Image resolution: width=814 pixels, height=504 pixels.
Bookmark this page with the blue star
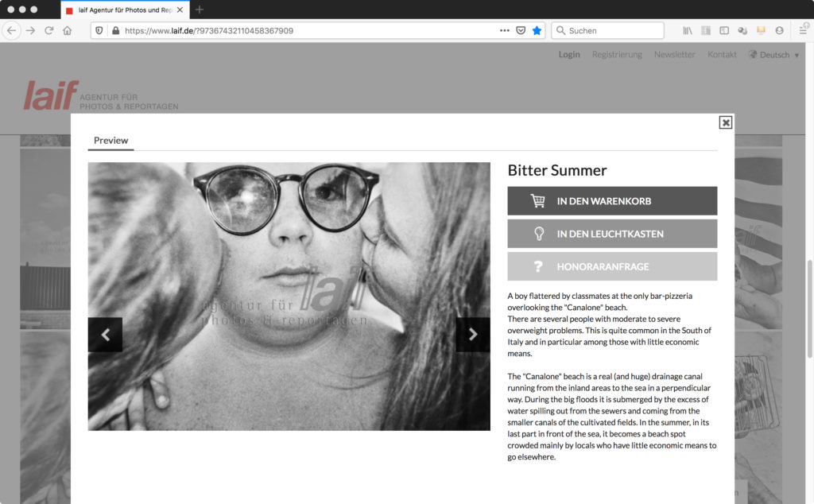537,31
